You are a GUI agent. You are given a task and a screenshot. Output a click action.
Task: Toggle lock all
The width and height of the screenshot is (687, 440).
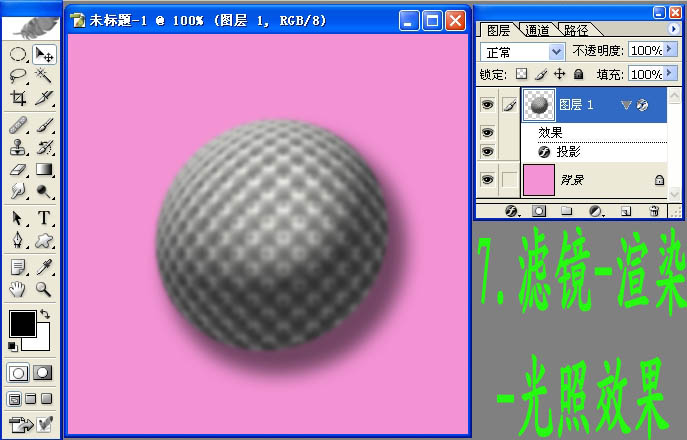[x=579, y=74]
